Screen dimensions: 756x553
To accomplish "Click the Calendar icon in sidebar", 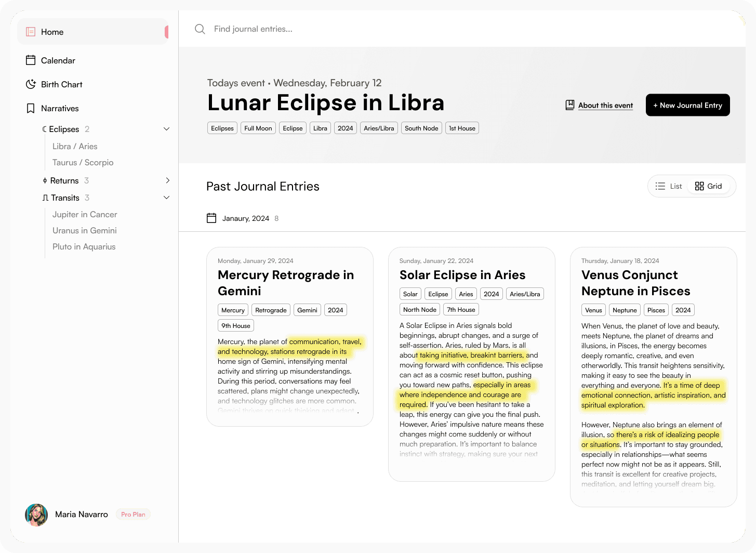I will pos(31,60).
